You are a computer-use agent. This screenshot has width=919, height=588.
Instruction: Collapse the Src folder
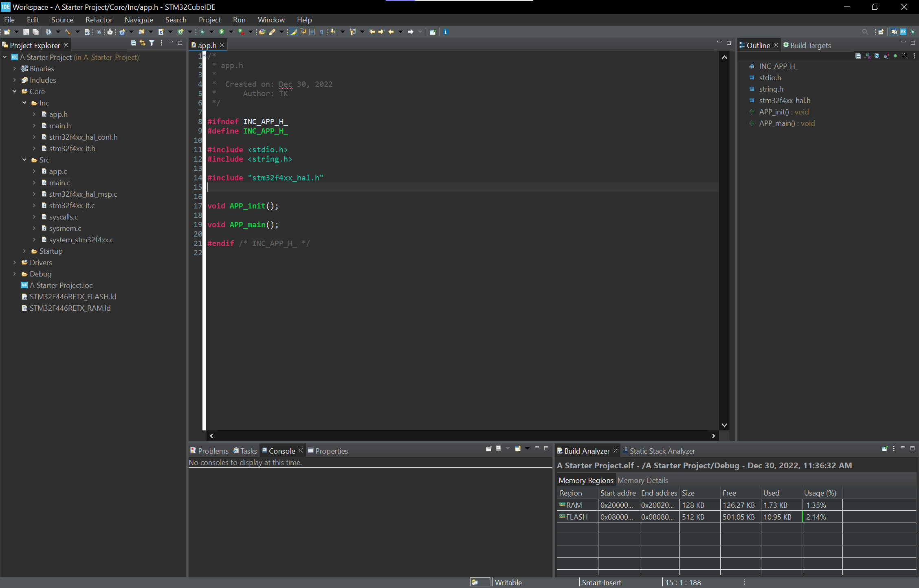tap(24, 160)
